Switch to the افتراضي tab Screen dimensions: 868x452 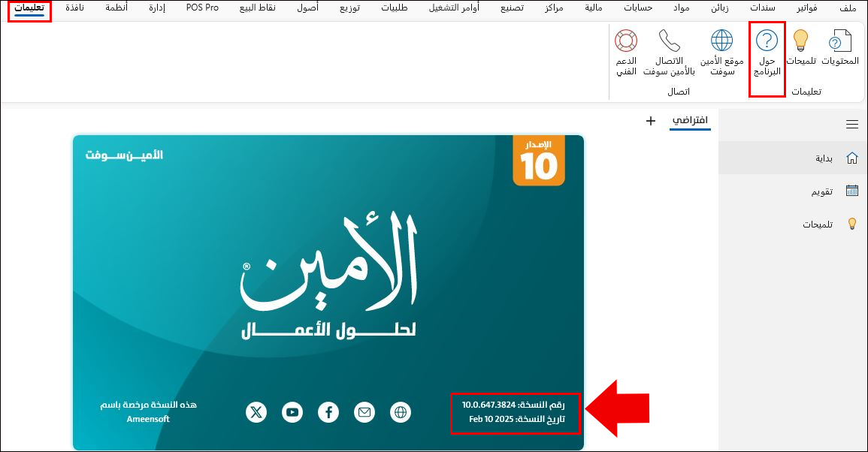(x=690, y=121)
